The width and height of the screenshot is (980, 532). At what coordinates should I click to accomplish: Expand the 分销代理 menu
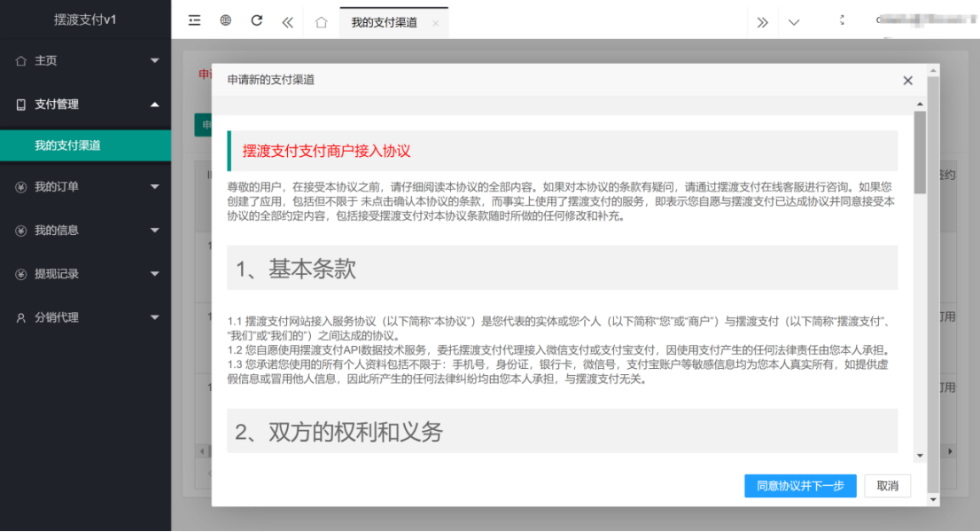tap(86, 317)
